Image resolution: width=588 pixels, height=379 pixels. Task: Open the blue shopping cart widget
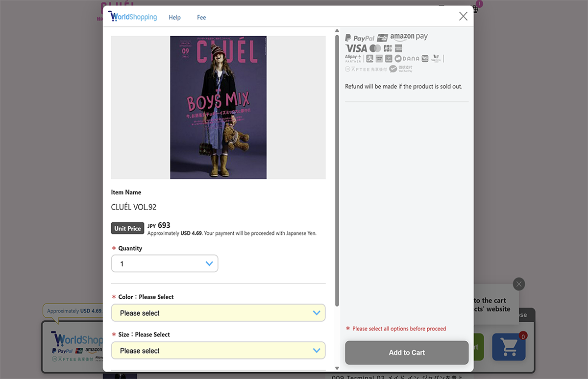point(509,347)
